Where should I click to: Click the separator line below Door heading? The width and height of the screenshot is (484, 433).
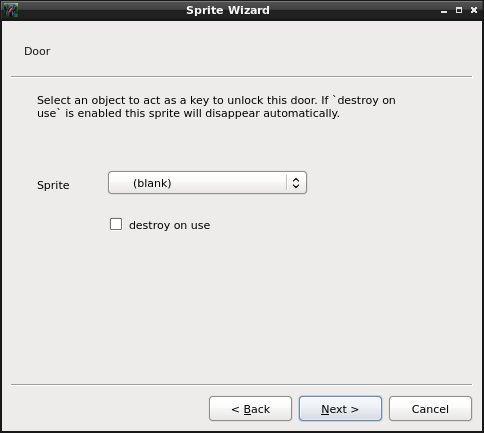[x=242, y=77]
